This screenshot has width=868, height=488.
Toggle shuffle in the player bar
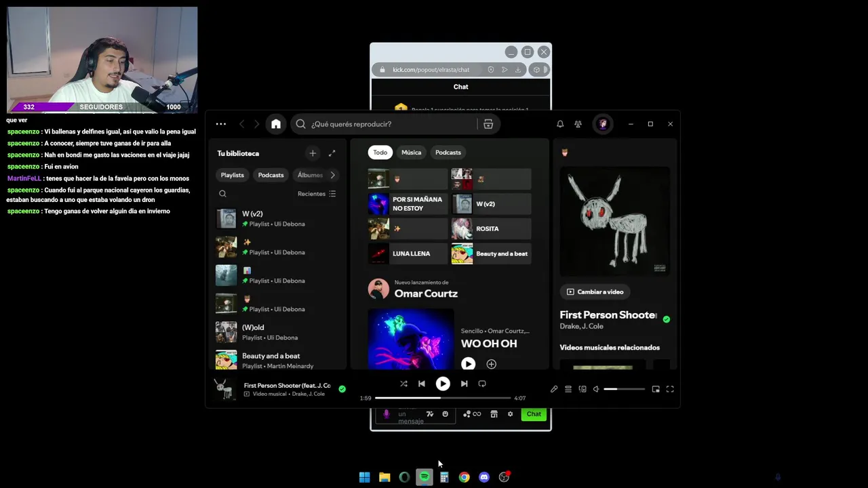pos(403,384)
